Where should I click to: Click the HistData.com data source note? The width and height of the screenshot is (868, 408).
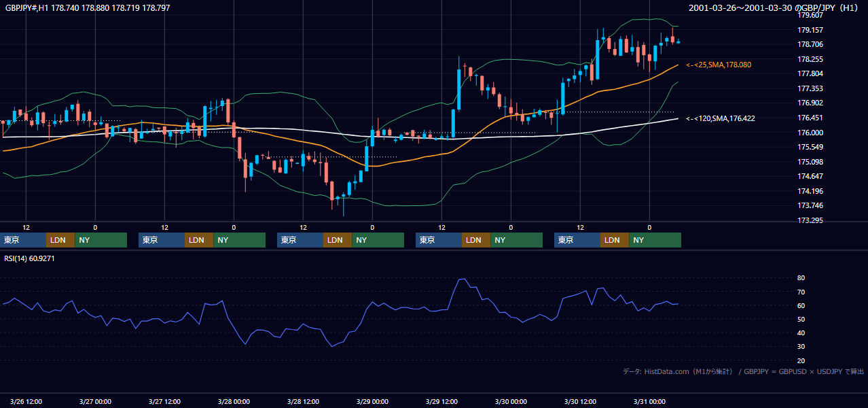743,371
